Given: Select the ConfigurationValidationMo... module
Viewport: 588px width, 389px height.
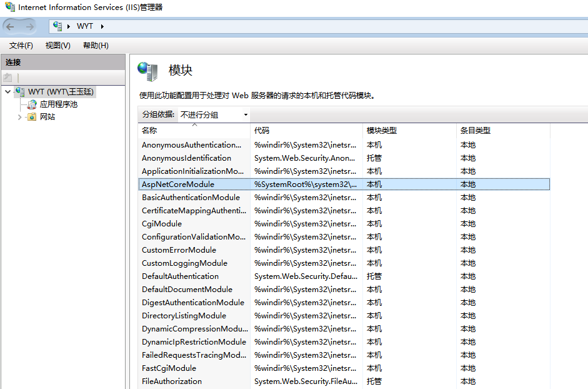Looking at the screenshot, I should pos(344,237).
